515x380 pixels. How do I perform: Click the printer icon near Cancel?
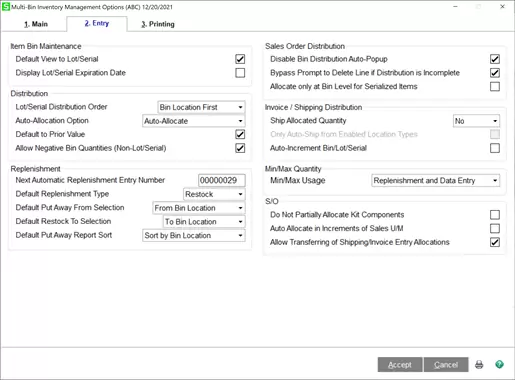pos(479,364)
